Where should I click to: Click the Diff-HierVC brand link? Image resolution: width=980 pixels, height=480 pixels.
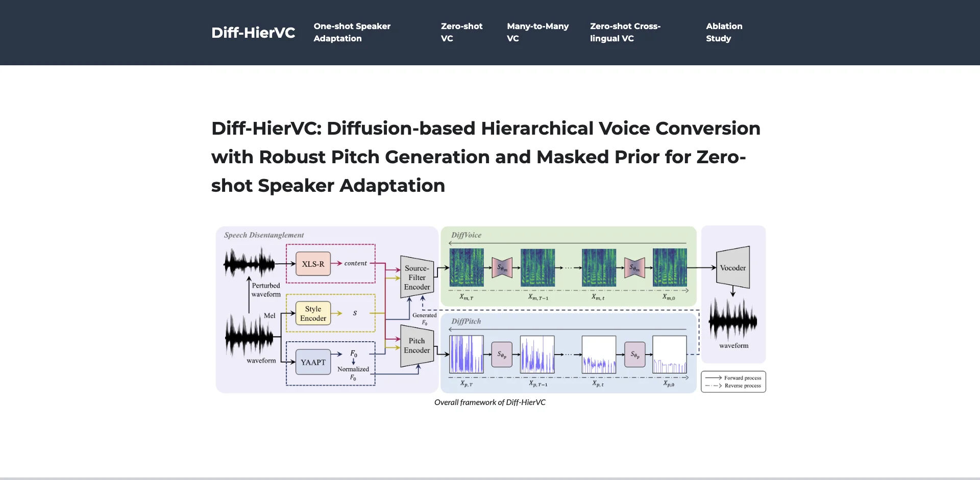pos(253,33)
